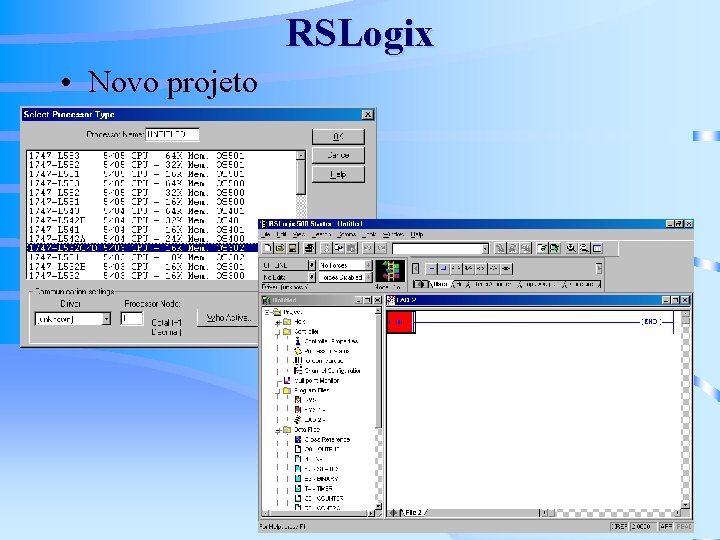Click Cancel in Select Processor Type dialog

click(338, 155)
